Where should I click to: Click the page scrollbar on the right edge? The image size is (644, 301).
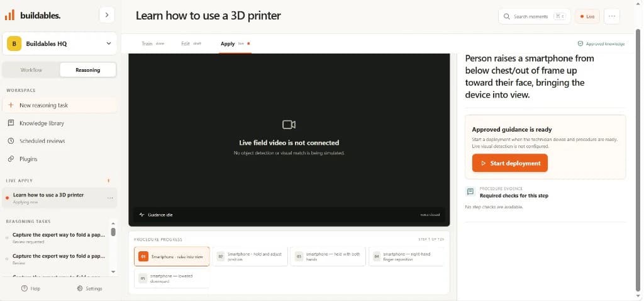point(638,161)
